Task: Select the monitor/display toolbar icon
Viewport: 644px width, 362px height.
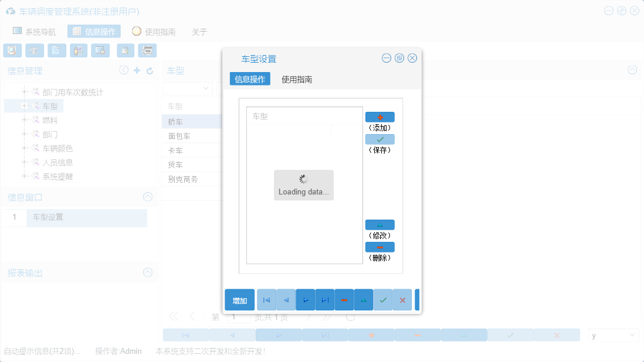Action: (100, 50)
